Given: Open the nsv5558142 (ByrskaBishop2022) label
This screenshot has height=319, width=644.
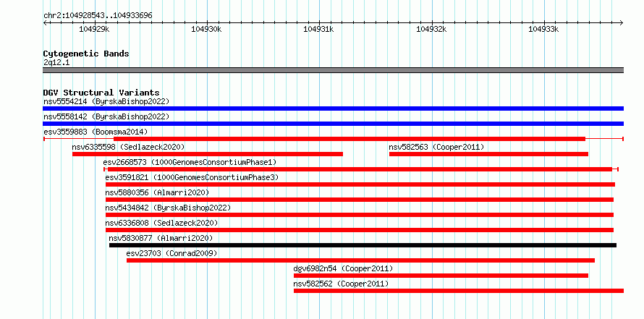Looking at the screenshot, I should (106, 116).
